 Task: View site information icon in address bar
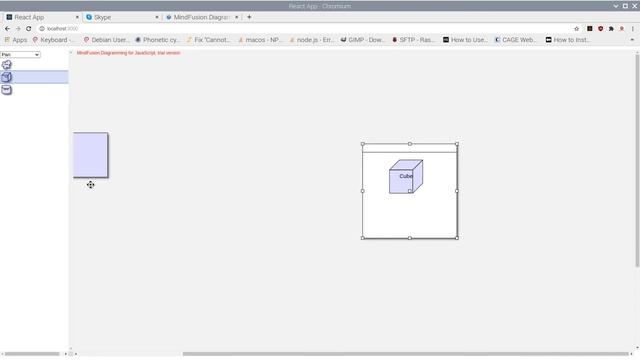coord(42,29)
